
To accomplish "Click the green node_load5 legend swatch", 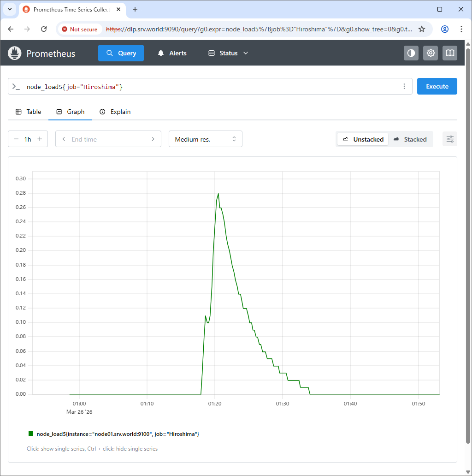I will coord(30,434).
